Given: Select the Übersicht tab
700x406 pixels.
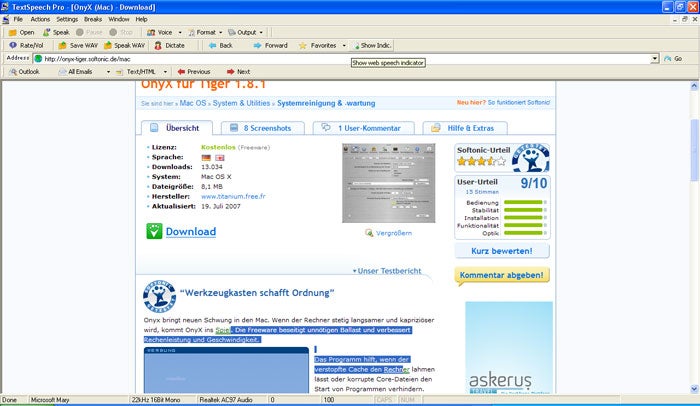Looking at the screenshot, I should 177,128.
